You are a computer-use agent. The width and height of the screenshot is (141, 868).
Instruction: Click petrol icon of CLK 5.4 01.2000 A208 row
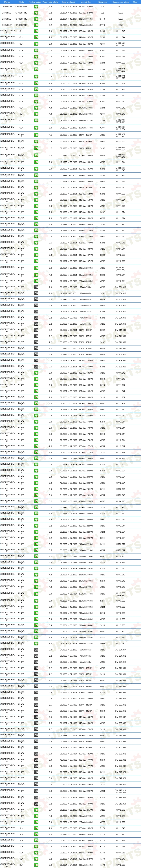tap(36, 128)
